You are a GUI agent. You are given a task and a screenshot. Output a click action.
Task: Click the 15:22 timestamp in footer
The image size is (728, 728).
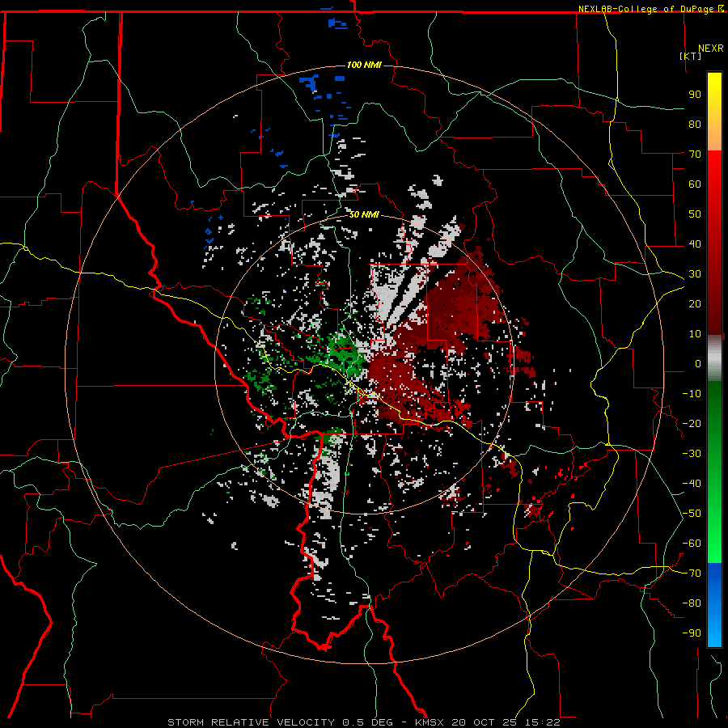543,722
